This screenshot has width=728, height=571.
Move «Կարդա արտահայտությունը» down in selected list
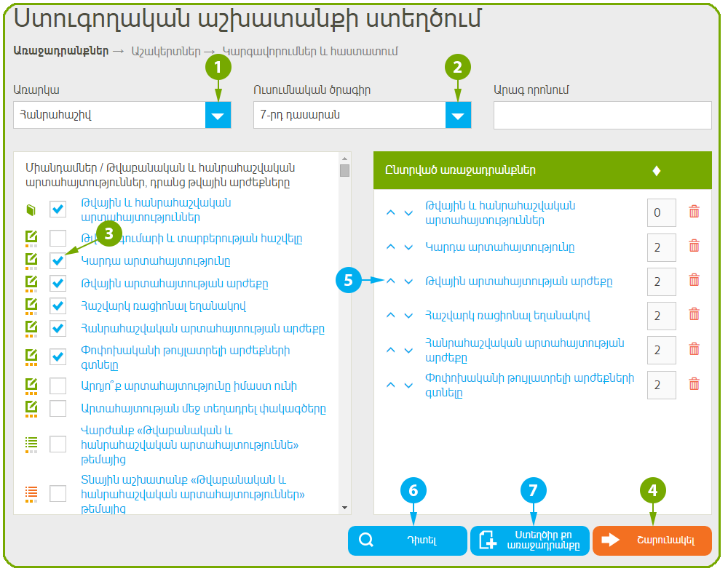(408, 247)
